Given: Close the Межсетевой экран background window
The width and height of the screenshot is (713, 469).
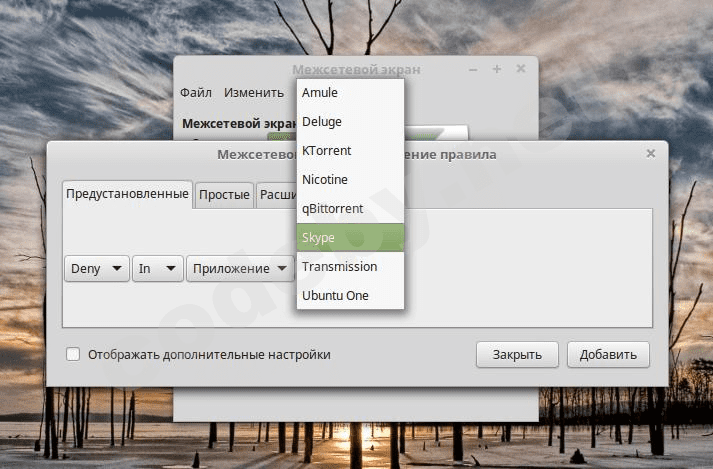Looking at the screenshot, I should coord(521,69).
